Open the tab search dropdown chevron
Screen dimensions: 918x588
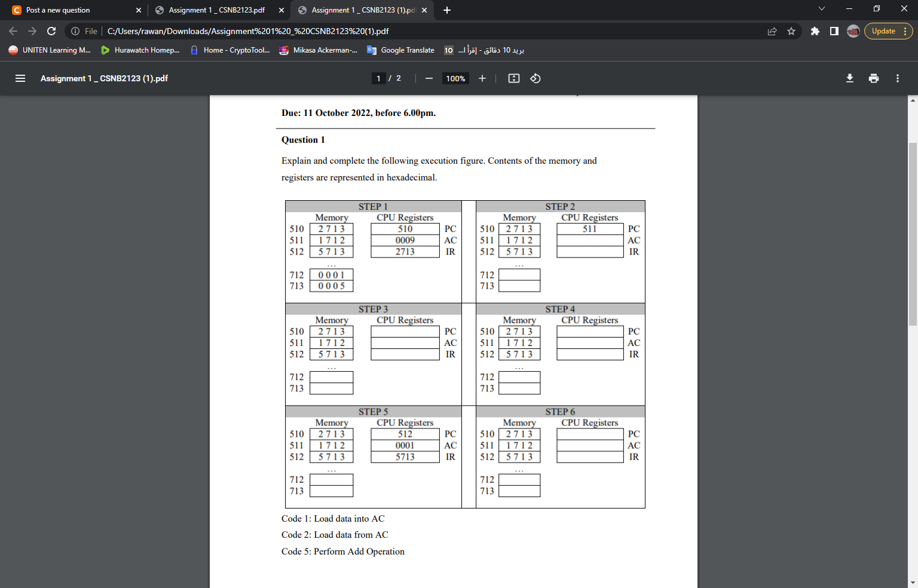pos(822,9)
